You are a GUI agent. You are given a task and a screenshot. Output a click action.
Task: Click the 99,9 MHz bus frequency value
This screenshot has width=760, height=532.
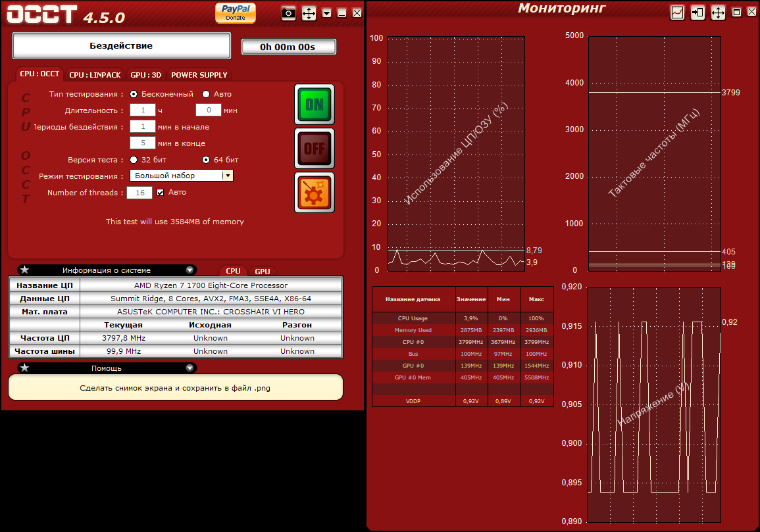[124, 351]
